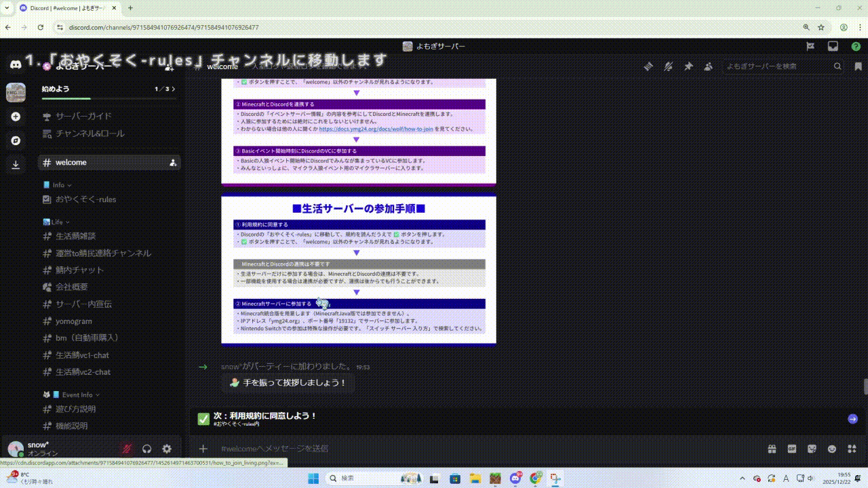Open the 機能説明 channel
Screen dimensions: 868x488
click(x=110, y=426)
